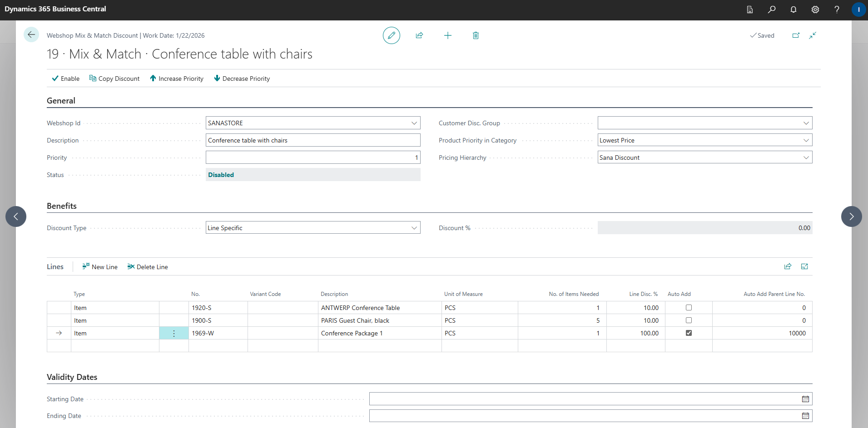This screenshot has width=868, height=428.
Task: Click Dynamics 365 Business Central home link
Action: (x=55, y=9)
